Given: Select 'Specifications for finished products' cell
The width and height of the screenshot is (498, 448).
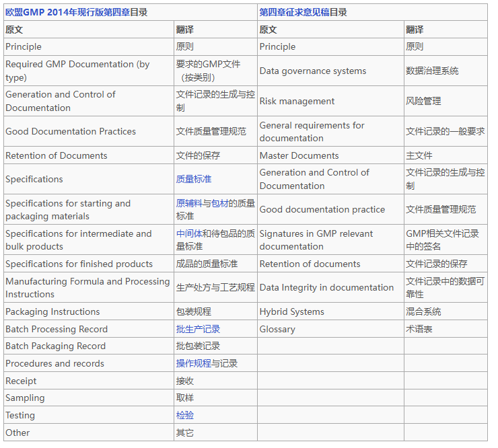Looking at the screenshot, I should [x=89, y=264].
